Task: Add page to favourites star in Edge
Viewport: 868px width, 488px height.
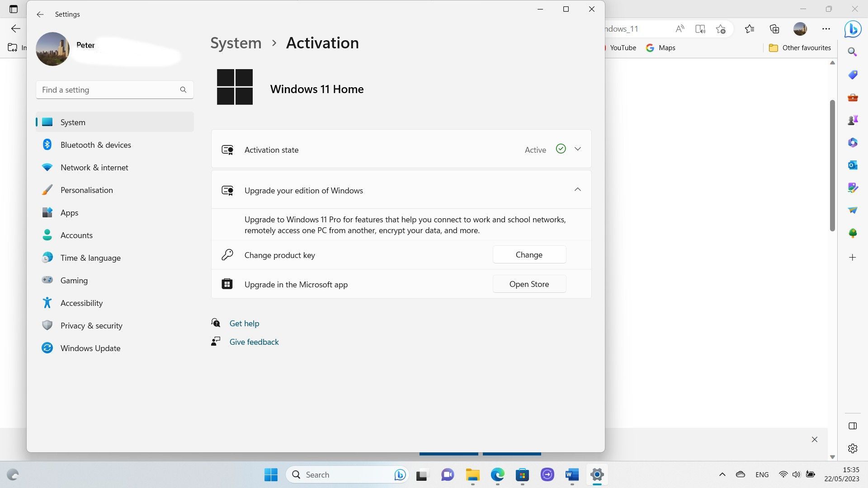Action: [x=721, y=29]
